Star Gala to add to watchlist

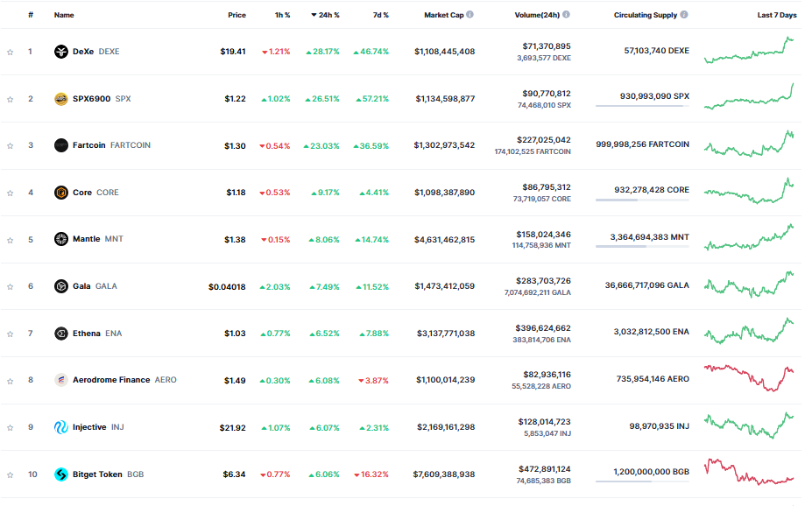coord(10,286)
